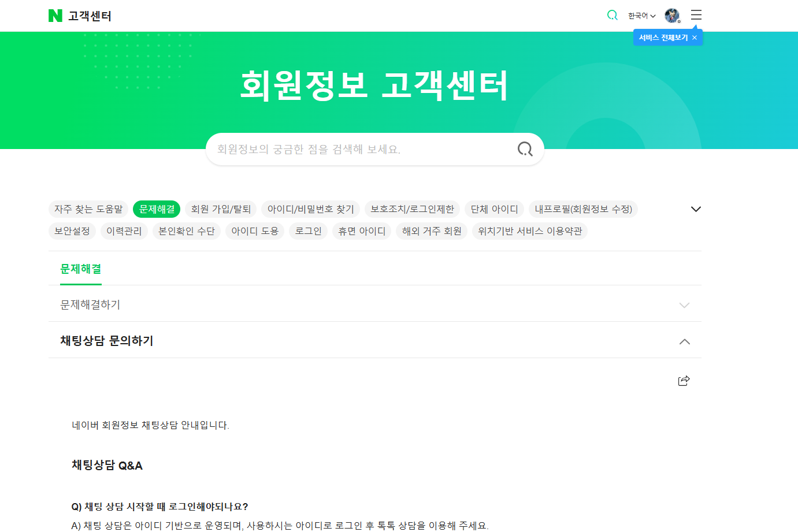
Task: Select the 아이디/비밀번호 찾기 topic chip
Action: [x=311, y=209]
